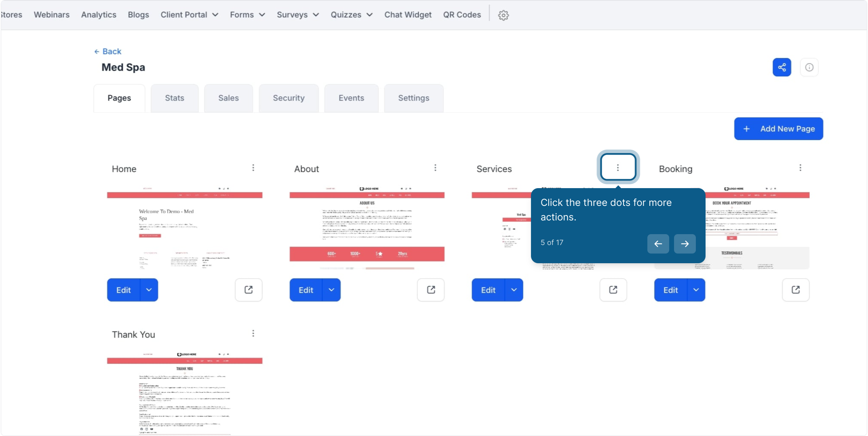
Task: Open three-dots menu for About page
Action: coord(435,168)
